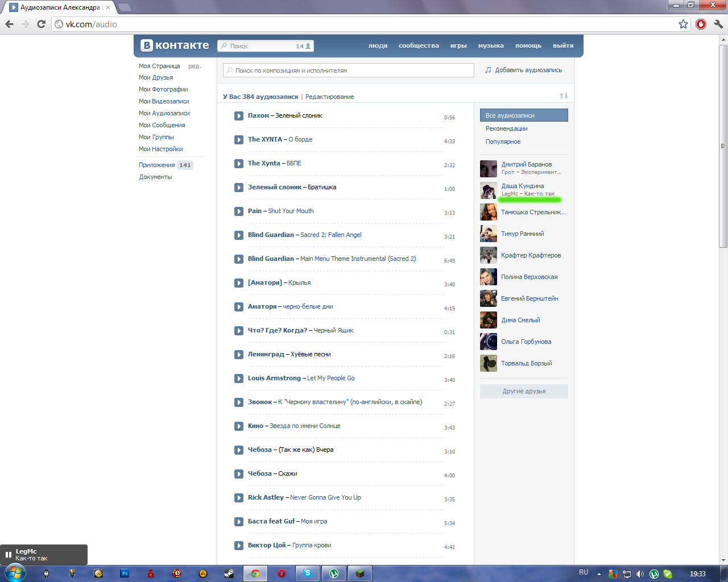Play Баста feat Guf – Моя игра
The width and height of the screenshot is (728, 582).
click(x=239, y=522)
